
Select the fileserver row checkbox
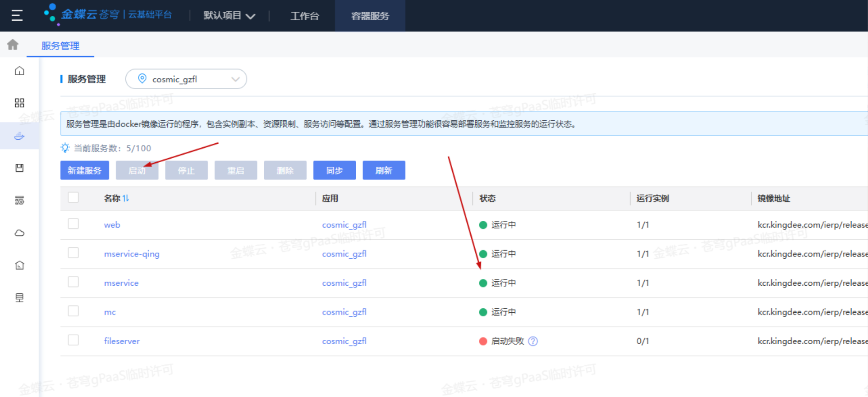click(x=73, y=340)
